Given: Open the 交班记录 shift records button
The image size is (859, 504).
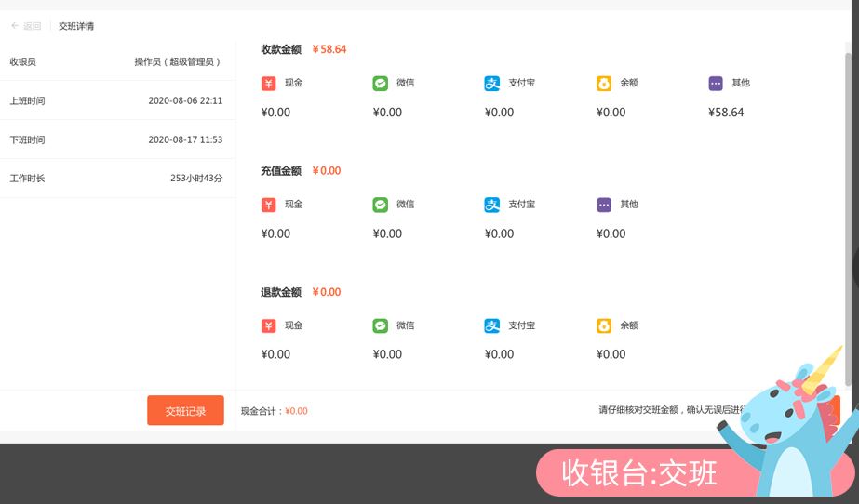Looking at the screenshot, I should tap(185, 411).
